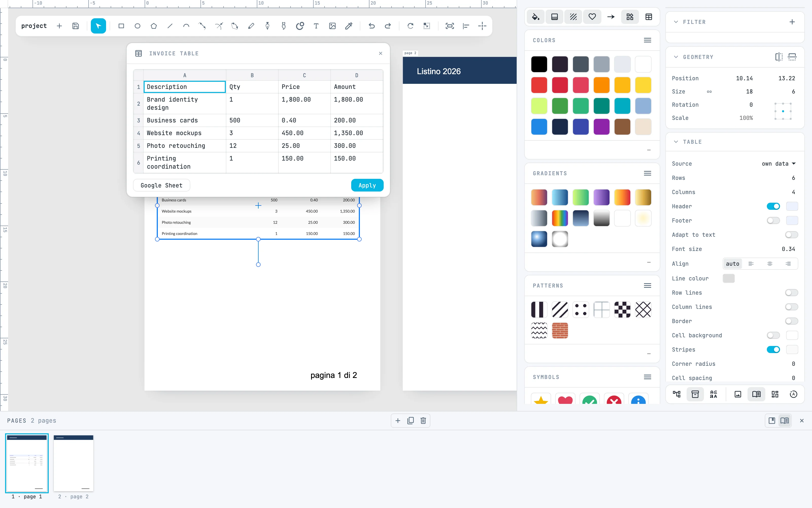Open the Source own data dropdown
812x508 pixels.
[779, 164]
